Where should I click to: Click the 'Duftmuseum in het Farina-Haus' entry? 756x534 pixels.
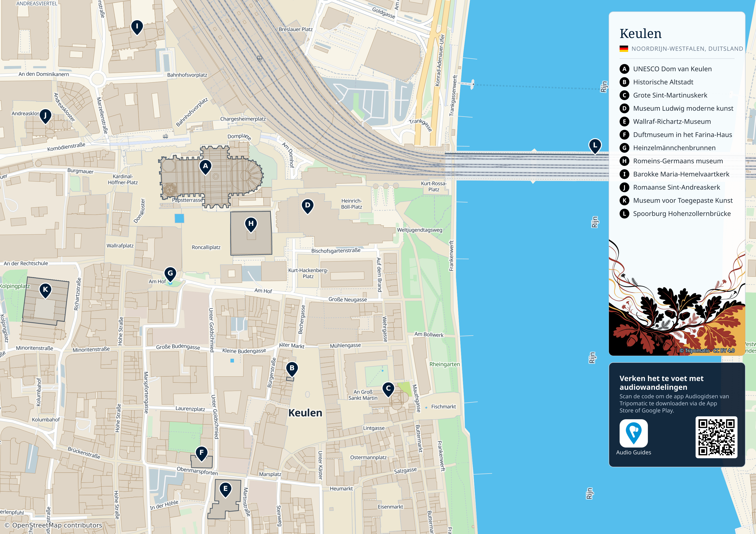(x=683, y=135)
